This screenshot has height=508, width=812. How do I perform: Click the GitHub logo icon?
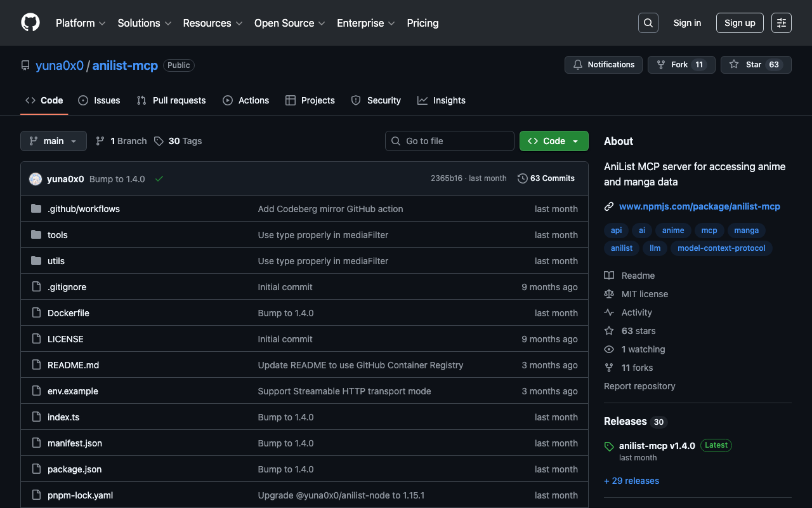click(x=30, y=23)
